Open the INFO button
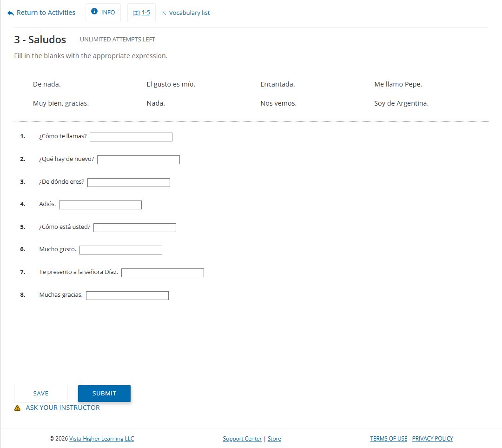Screen dimensions: 502x448 [x=103, y=13]
